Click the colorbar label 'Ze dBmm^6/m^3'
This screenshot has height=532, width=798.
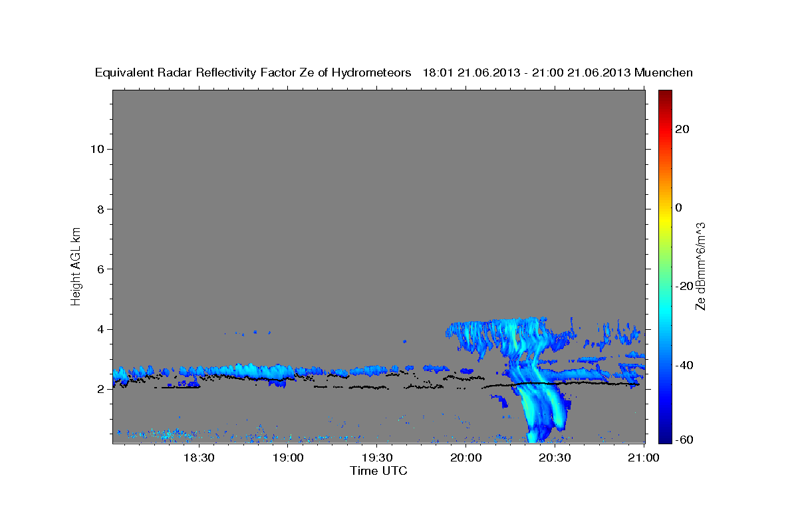point(700,266)
